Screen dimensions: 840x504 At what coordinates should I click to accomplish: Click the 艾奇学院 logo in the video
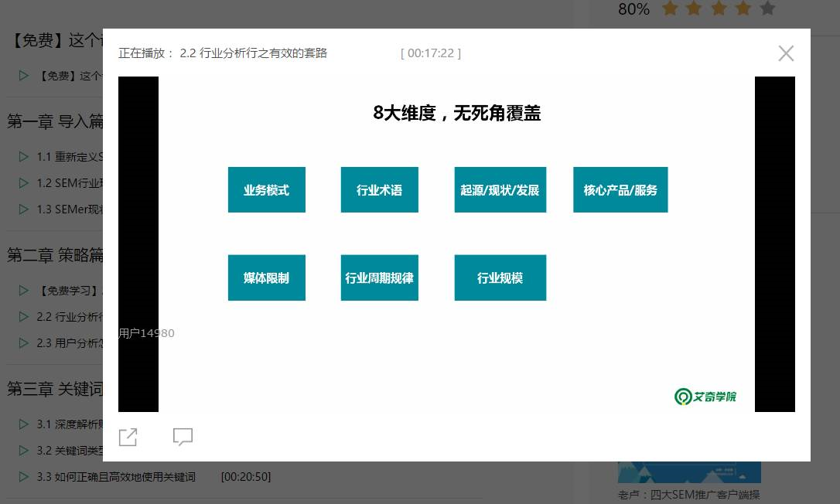(x=705, y=397)
